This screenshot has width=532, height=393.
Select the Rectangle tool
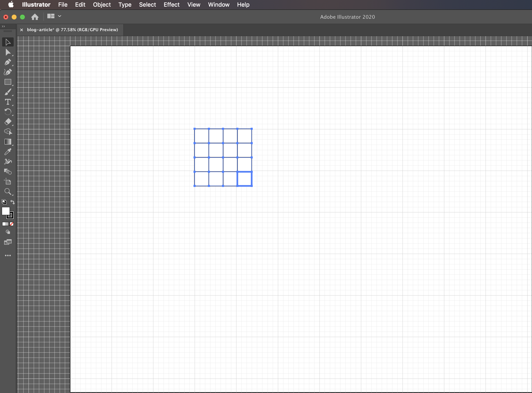point(7,81)
